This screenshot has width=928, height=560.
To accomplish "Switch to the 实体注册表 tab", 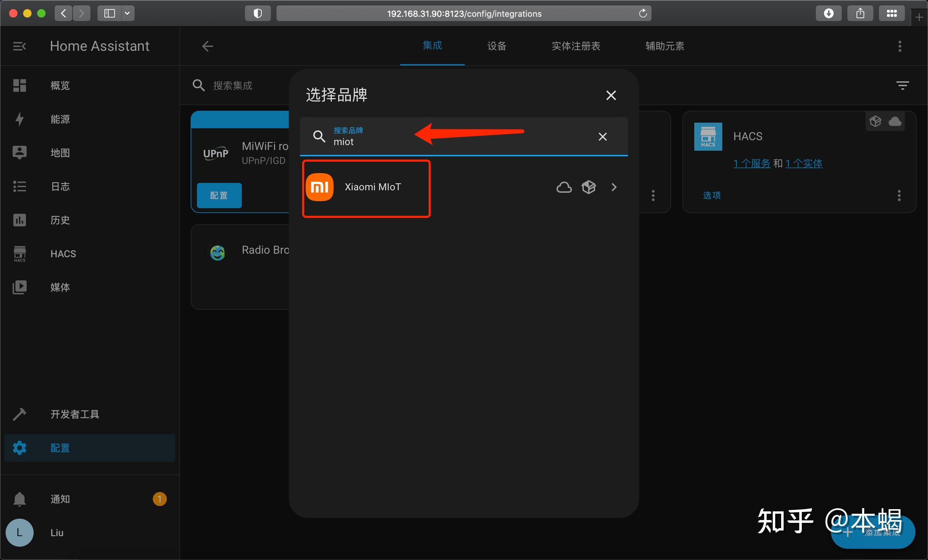I will (x=575, y=46).
